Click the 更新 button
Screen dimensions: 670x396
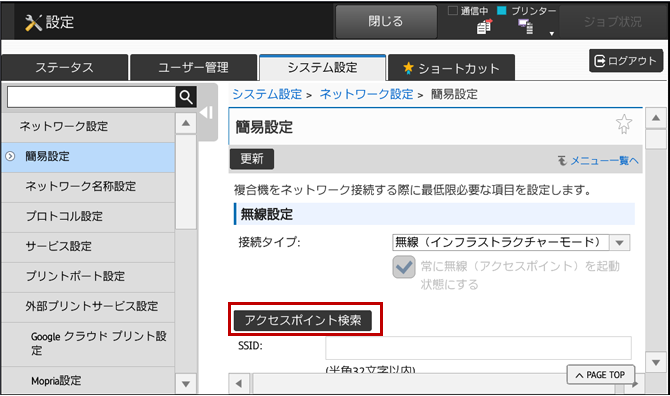pos(252,159)
